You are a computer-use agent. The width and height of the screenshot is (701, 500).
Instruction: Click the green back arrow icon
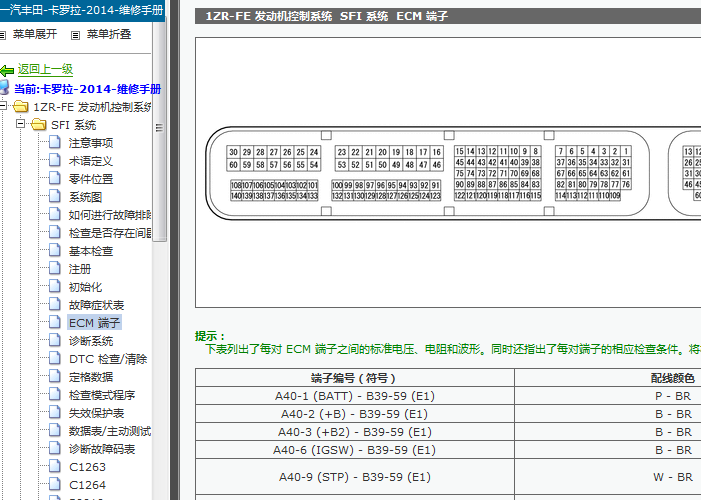[7, 70]
